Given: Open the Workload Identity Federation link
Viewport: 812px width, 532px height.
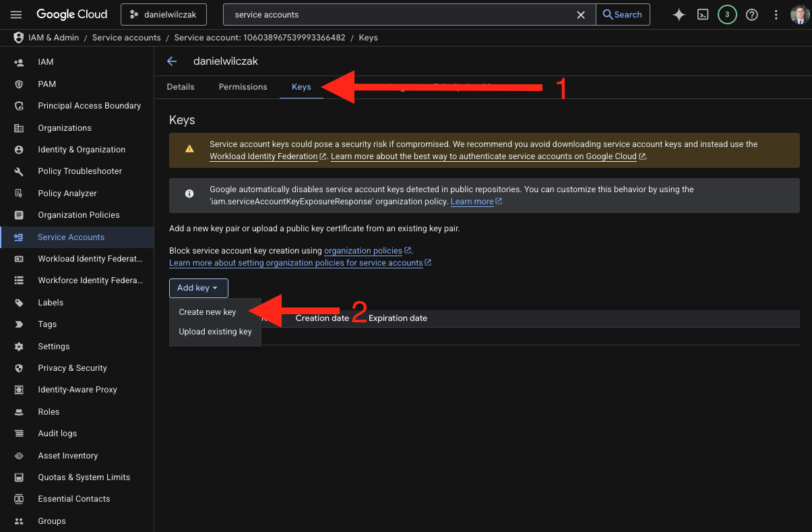Looking at the screenshot, I should (263, 156).
